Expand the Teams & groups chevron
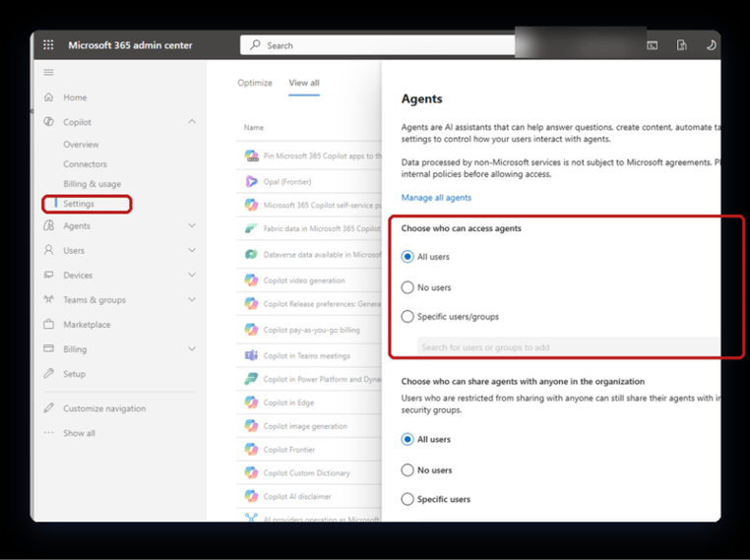Image resolution: width=750 pixels, height=560 pixels. point(192,299)
